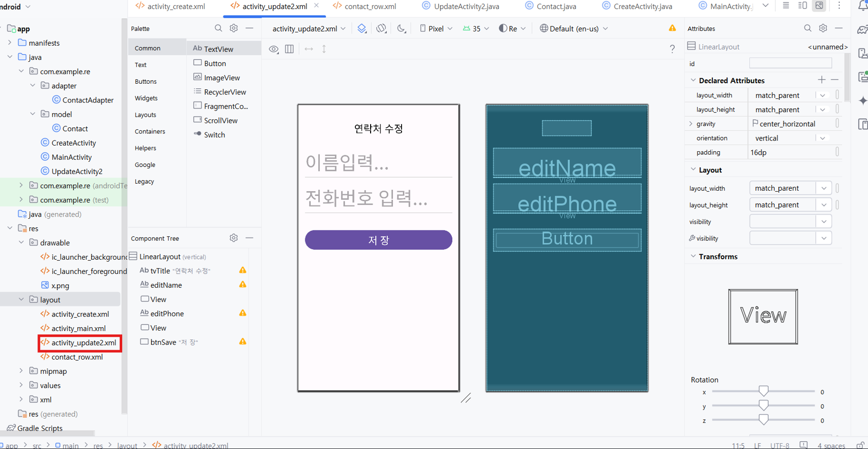868x449 pixels.
Task: Toggle night mode moon icon
Action: (x=401, y=28)
